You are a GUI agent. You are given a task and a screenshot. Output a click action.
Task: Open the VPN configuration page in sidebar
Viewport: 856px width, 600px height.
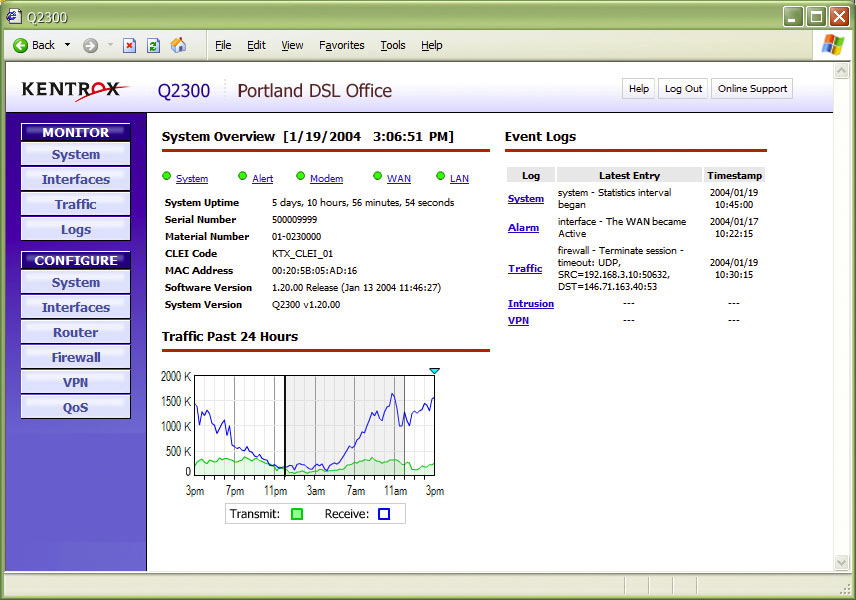[75, 383]
